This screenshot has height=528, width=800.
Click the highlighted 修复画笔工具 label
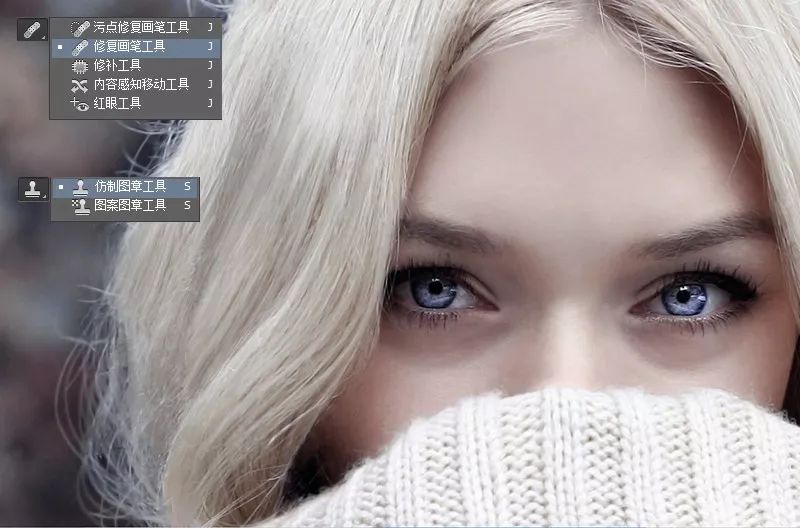(x=130, y=46)
